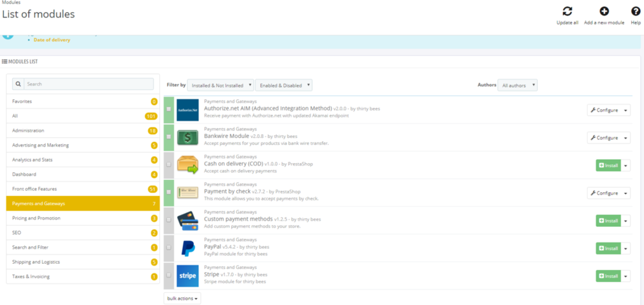Expand Authorize.net Configure dropdown arrow
644x305 pixels.
tap(626, 110)
